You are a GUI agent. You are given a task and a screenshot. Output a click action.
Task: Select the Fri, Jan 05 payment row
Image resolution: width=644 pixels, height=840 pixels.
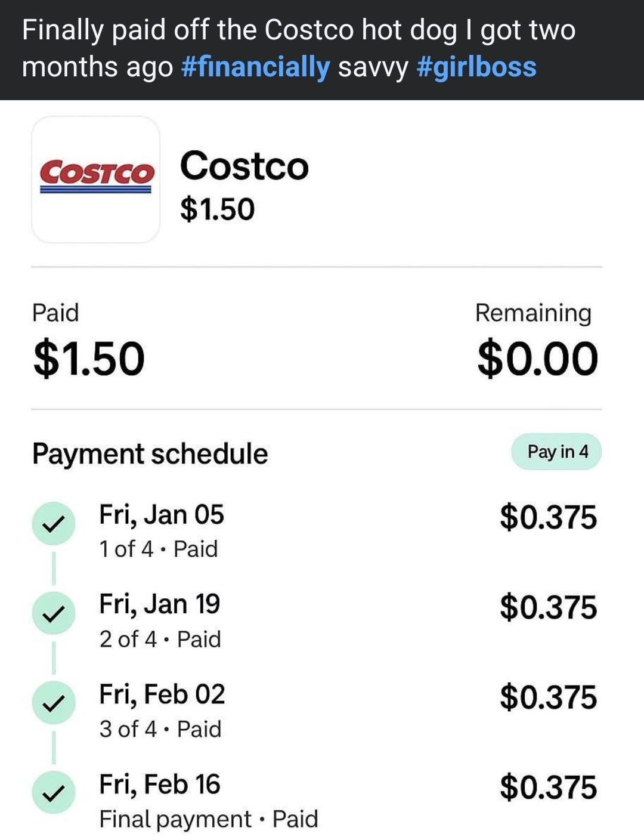(x=162, y=515)
